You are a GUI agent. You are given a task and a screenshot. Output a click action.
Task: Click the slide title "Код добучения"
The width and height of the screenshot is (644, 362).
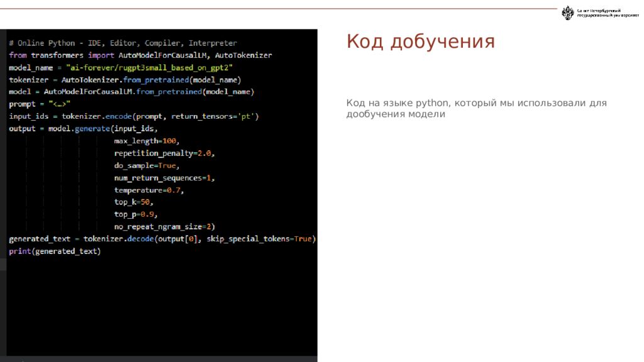pos(420,41)
